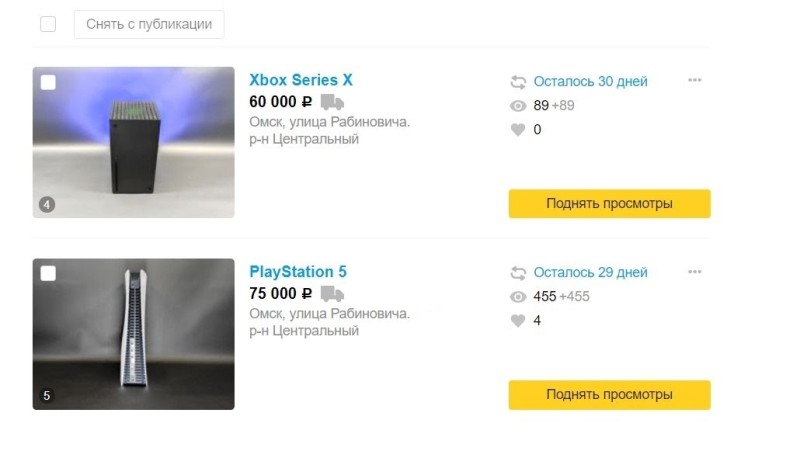Open the Xbox Series X listing title
The height and width of the screenshot is (472, 800).
301,80
